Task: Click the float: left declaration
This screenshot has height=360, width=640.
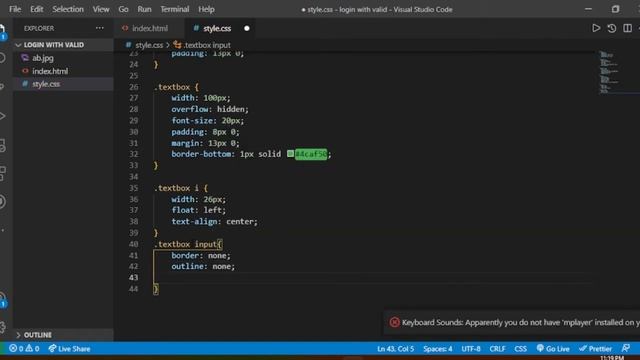Action: point(198,210)
